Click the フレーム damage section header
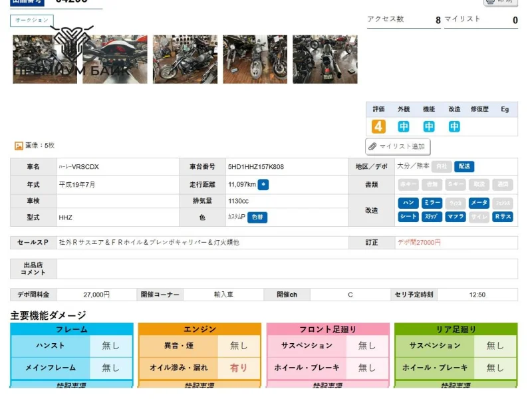 pyautogui.click(x=72, y=329)
